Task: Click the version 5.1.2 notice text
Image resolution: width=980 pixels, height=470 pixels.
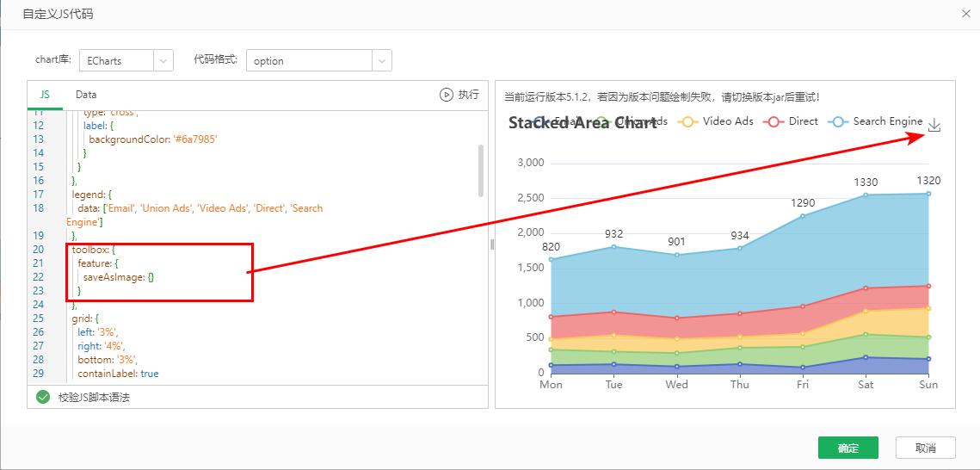Action: coord(662,97)
